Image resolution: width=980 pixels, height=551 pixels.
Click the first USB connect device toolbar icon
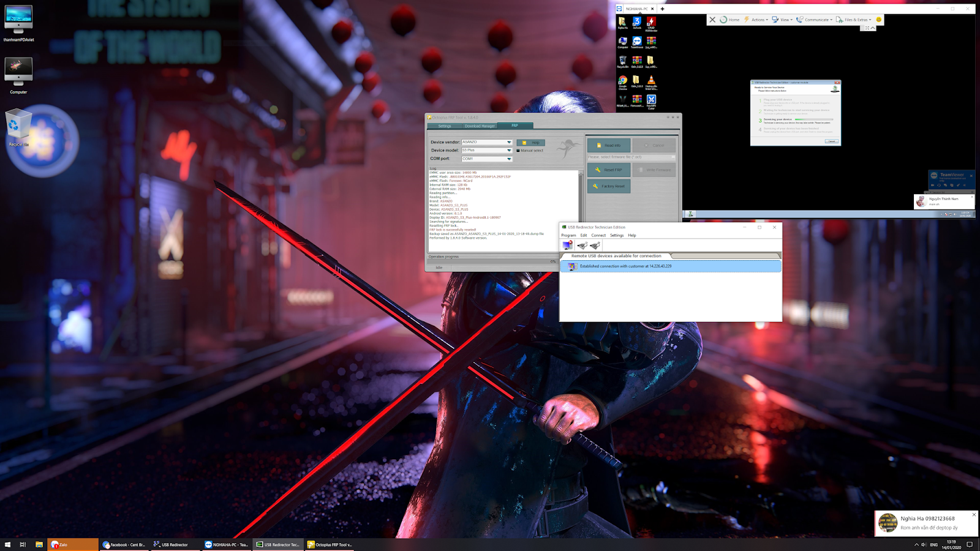click(x=582, y=246)
